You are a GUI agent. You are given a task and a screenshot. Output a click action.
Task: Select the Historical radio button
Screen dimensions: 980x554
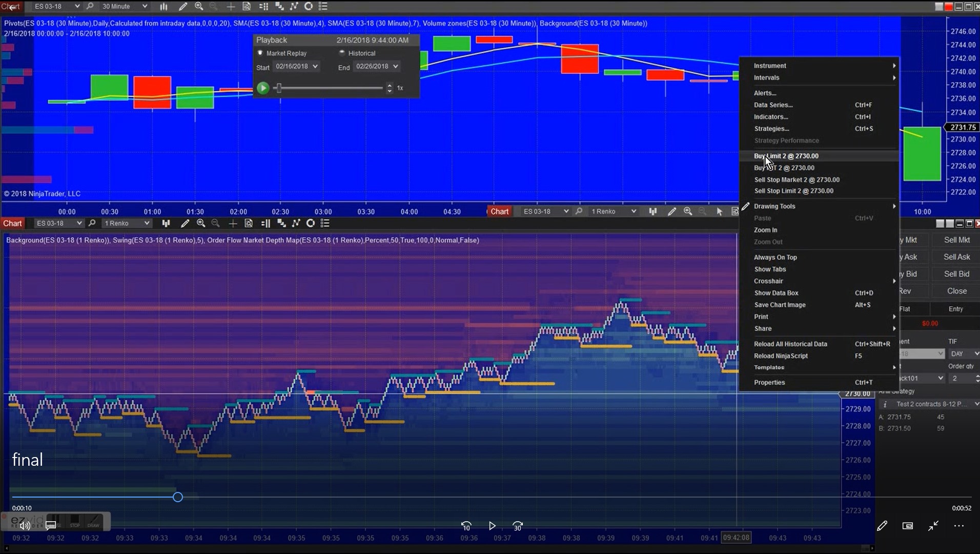coord(342,53)
